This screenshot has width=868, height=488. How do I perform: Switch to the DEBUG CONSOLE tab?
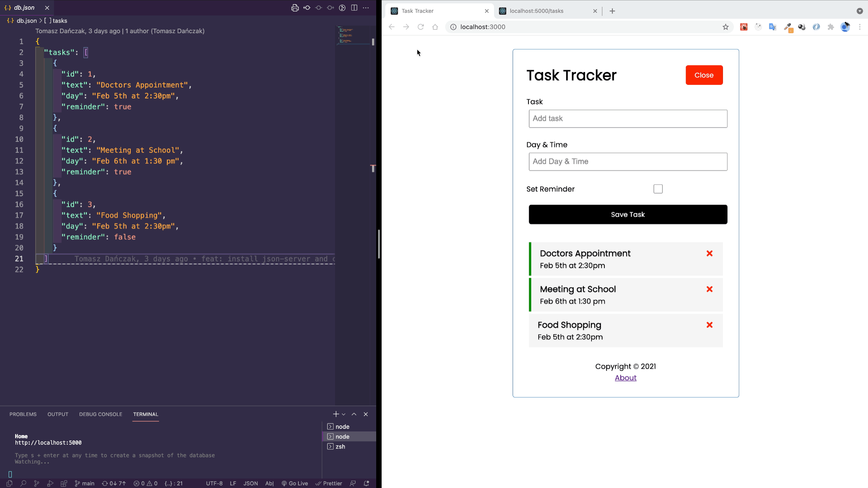pos(100,414)
